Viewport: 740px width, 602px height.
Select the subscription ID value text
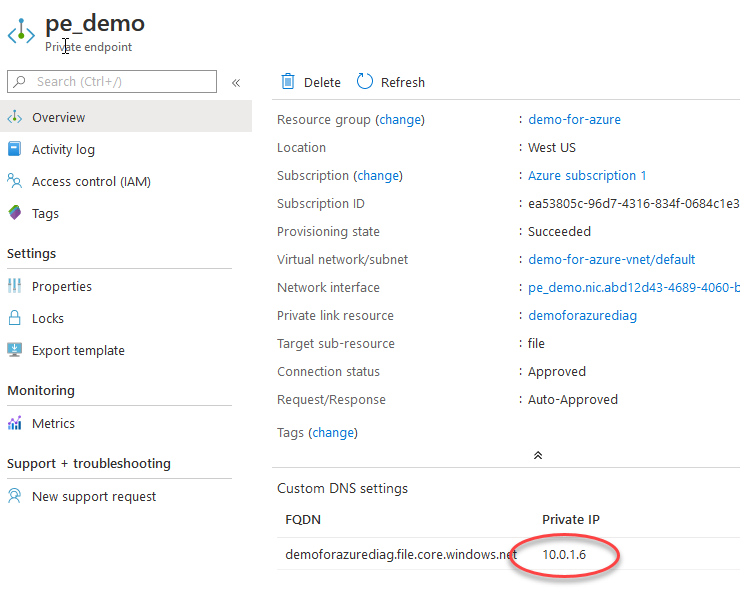[634, 203]
